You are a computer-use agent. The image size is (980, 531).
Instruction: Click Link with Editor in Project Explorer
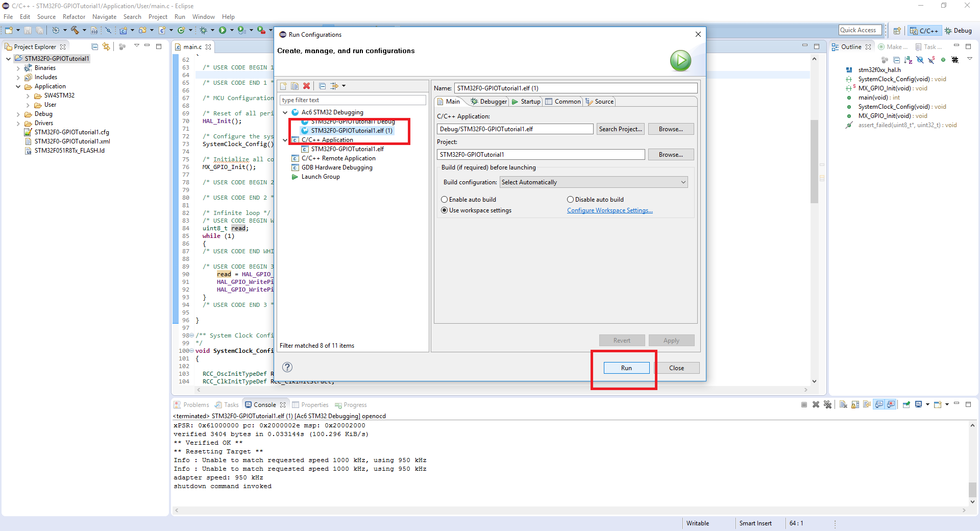[106, 46]
